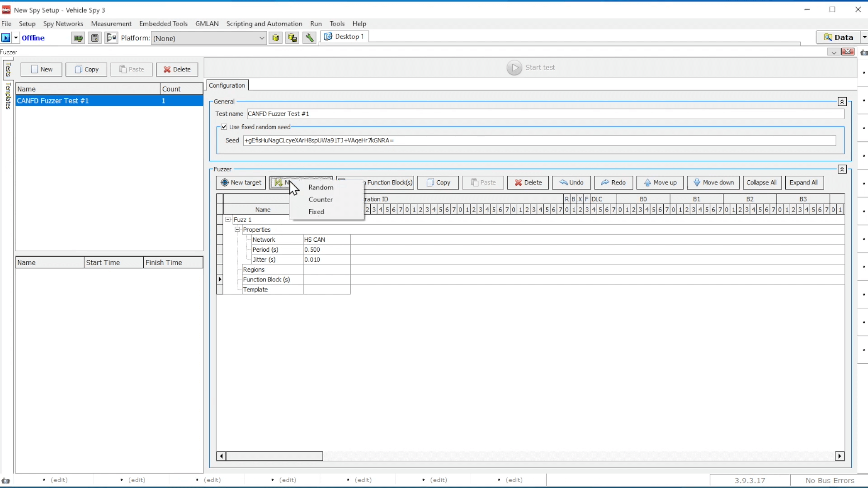
Task: Switch to the Templates side tab
Action: tap(8, 96)
